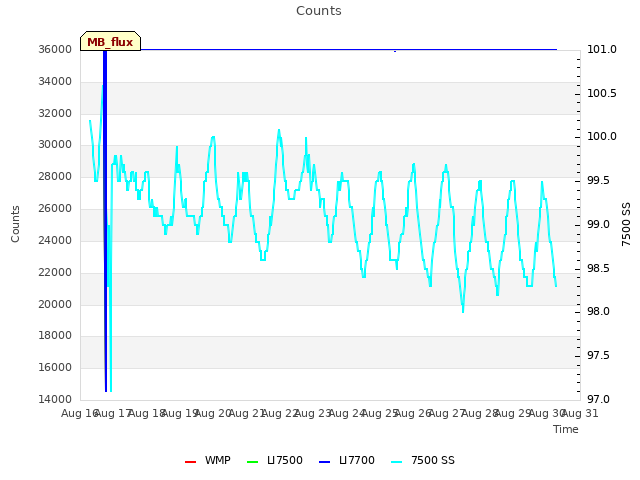Click the 36000 tick label
This screenshot has height=480, width=640.
click(55, 49)
